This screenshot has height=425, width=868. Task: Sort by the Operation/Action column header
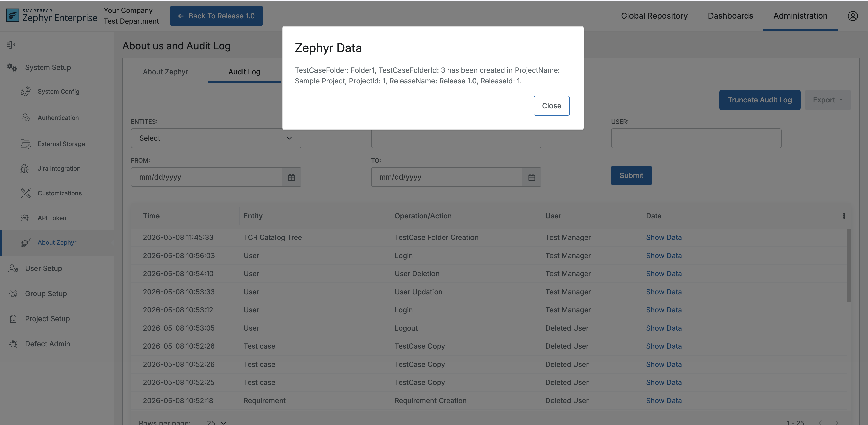[423, 216]
